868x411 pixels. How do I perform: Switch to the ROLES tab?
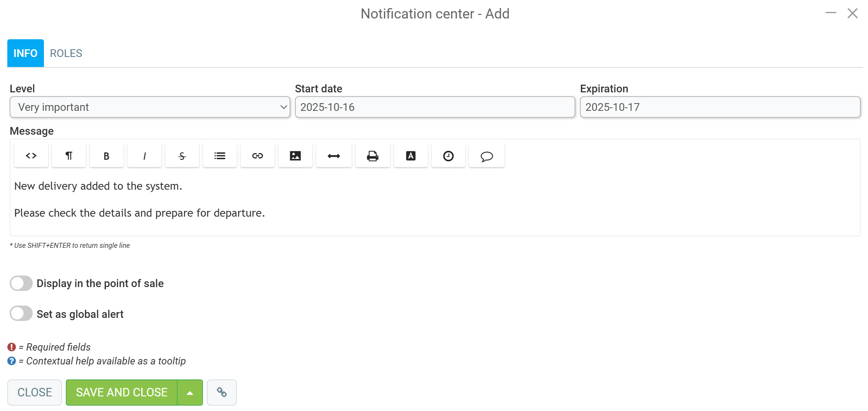coord(66,53)
